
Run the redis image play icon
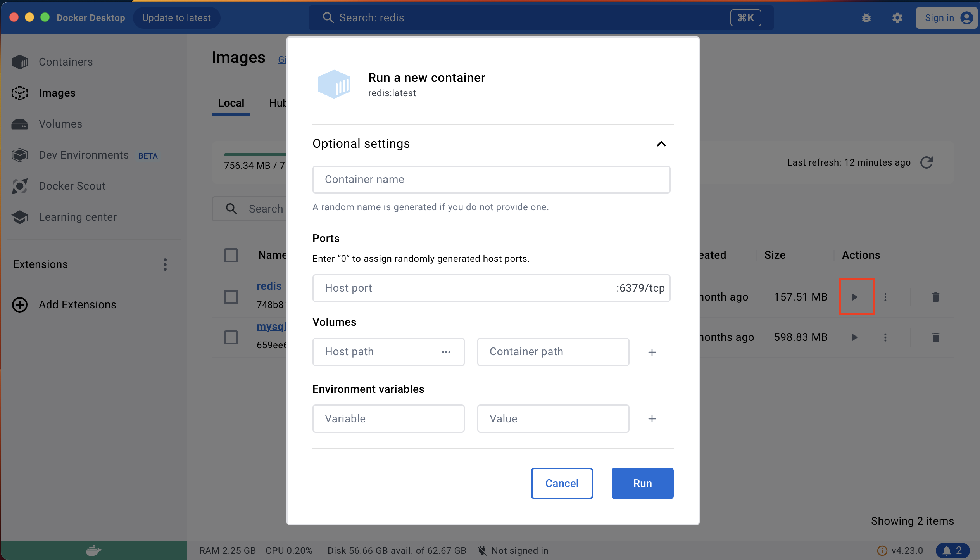tap(855, 297)
